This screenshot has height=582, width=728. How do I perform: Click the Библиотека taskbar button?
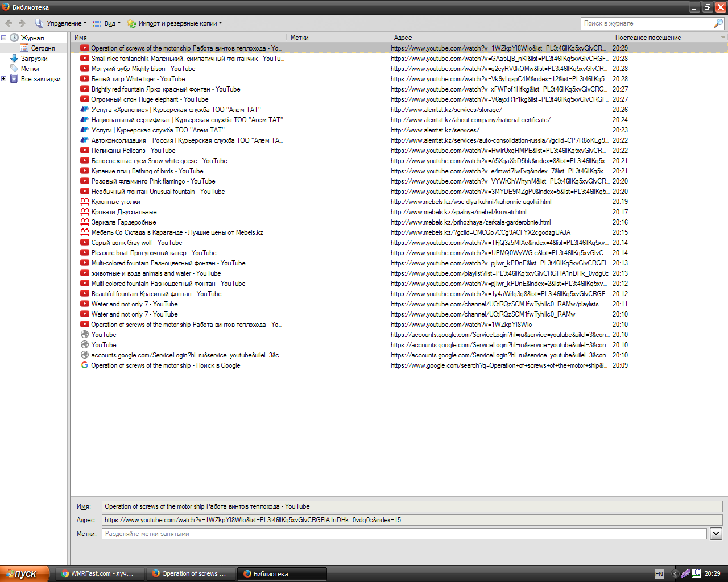(x=282, y=573)
